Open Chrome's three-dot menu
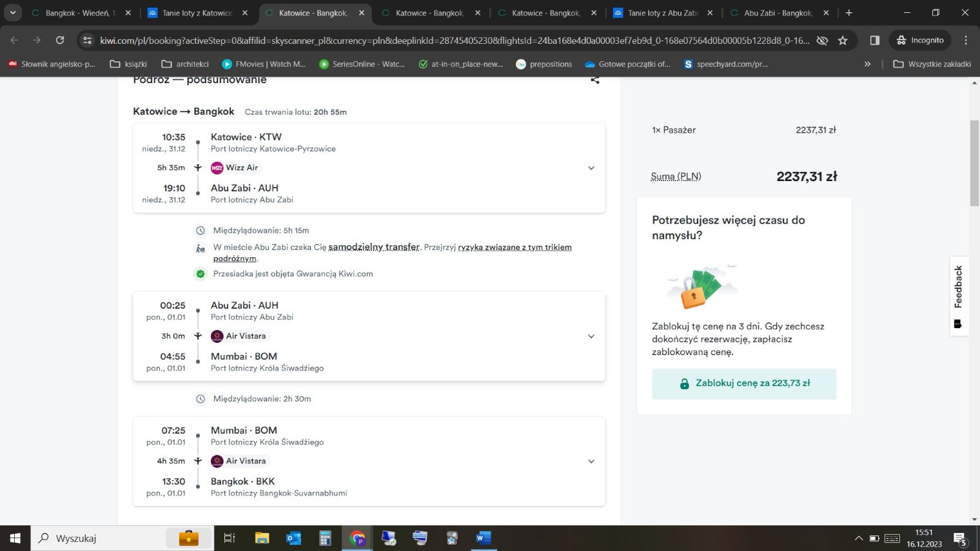Screen dimensions: 980x551 point(966,40)
